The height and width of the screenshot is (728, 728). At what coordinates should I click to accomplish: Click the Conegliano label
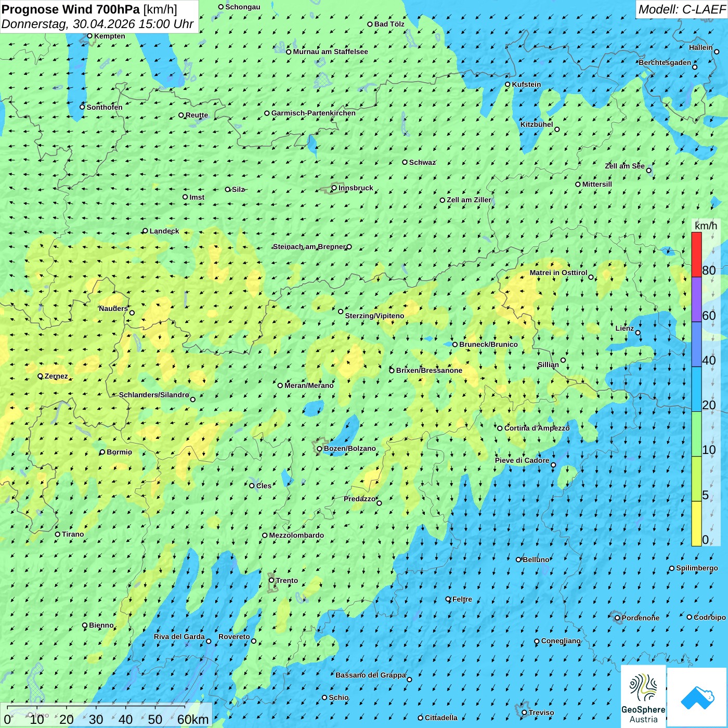point(561,641)
